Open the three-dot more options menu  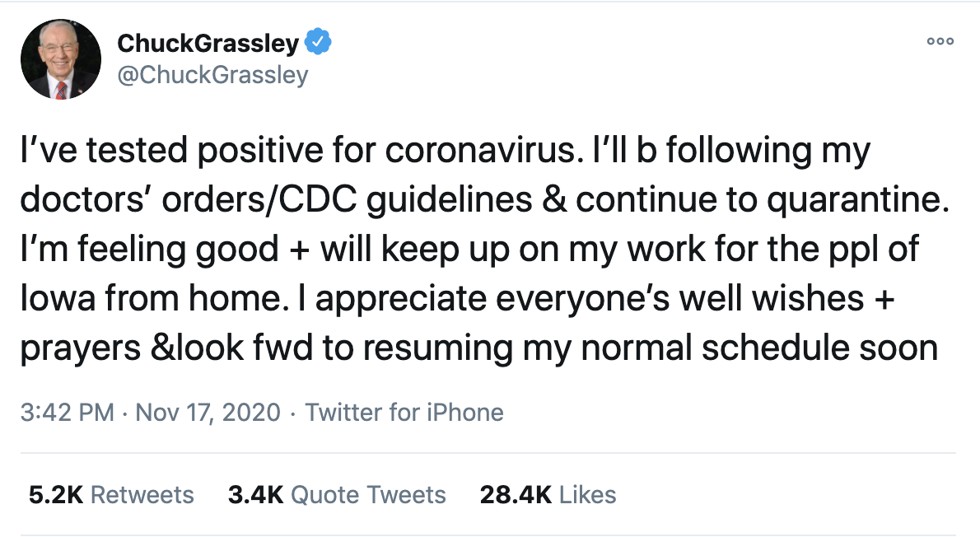[940, 41]
